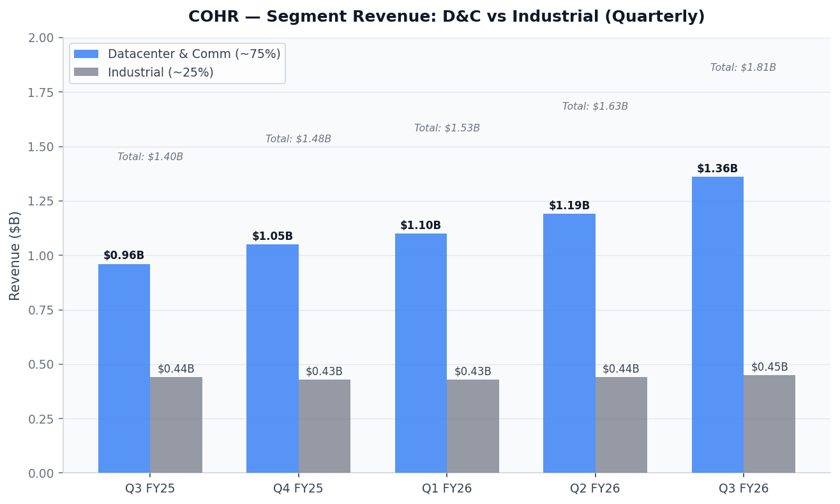Image resolution: width=840 pixels, height=504 pixels.
Task: Click the '1.25' y-axis tick label
Action: (x=41, y=202)
